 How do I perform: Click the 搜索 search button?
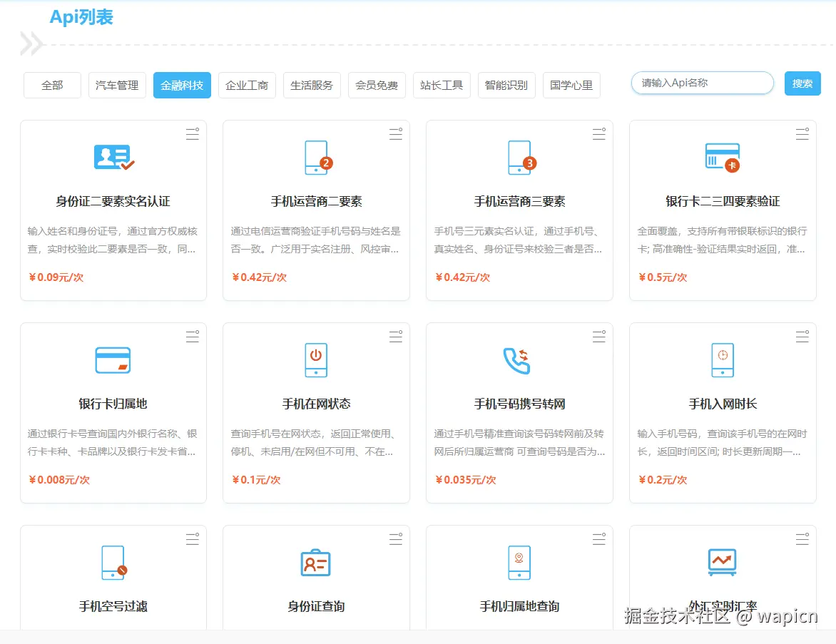click(802, 83)
